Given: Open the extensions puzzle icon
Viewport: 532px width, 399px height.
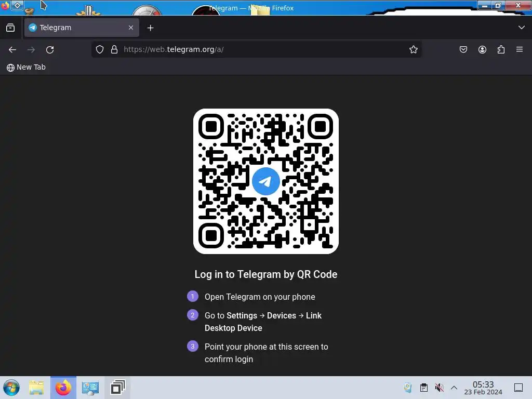Looking at the screenshot, I should tap(501, 49).
